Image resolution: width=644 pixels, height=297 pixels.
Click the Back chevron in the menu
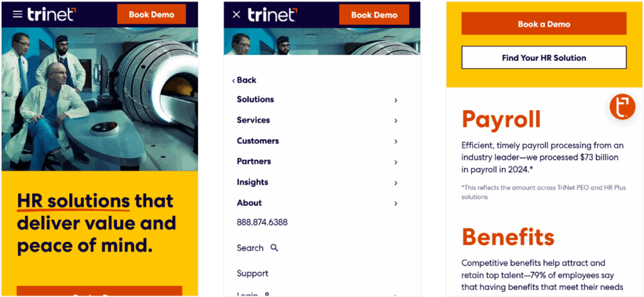(x=233, y=81)
